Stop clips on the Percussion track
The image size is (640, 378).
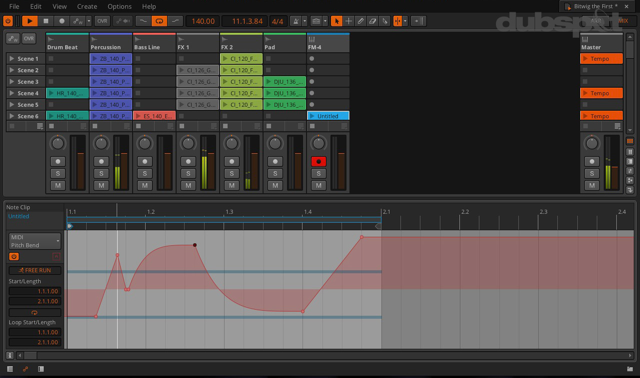click(x=95, y=126)
